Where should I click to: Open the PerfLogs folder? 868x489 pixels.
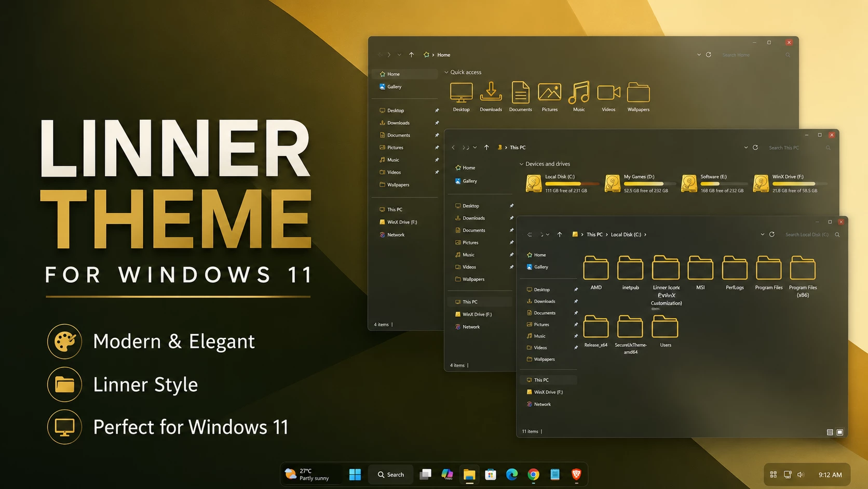pyautogui.click(x=735, y=268)
